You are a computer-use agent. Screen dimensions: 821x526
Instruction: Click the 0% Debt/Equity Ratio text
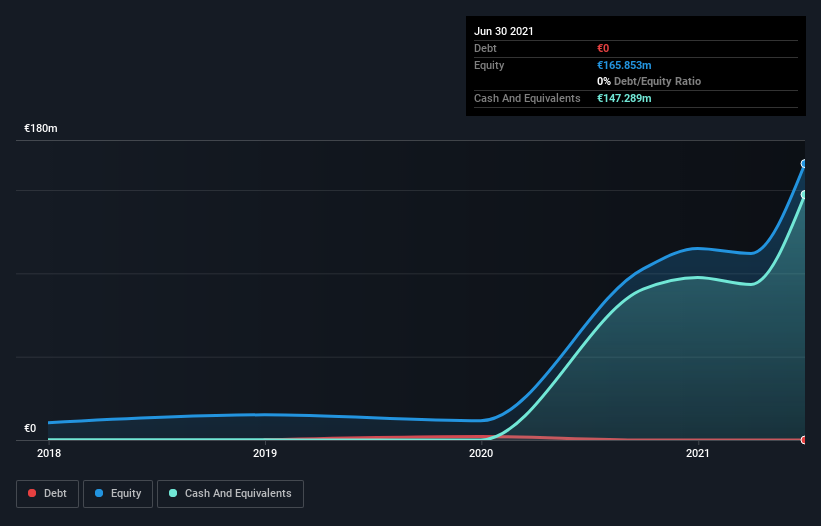pyautogui.click(x=649, y=81)
